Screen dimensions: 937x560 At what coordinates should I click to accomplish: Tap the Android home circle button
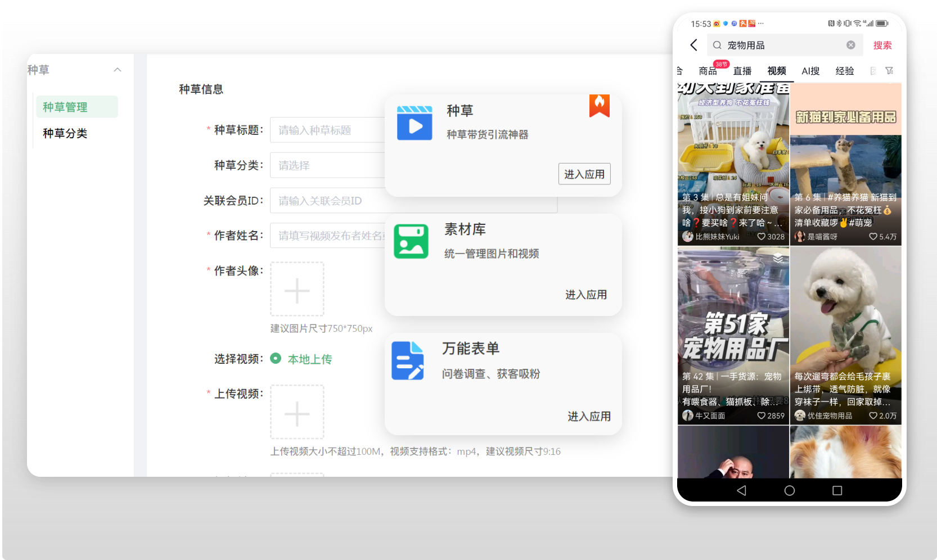[790, 491]
